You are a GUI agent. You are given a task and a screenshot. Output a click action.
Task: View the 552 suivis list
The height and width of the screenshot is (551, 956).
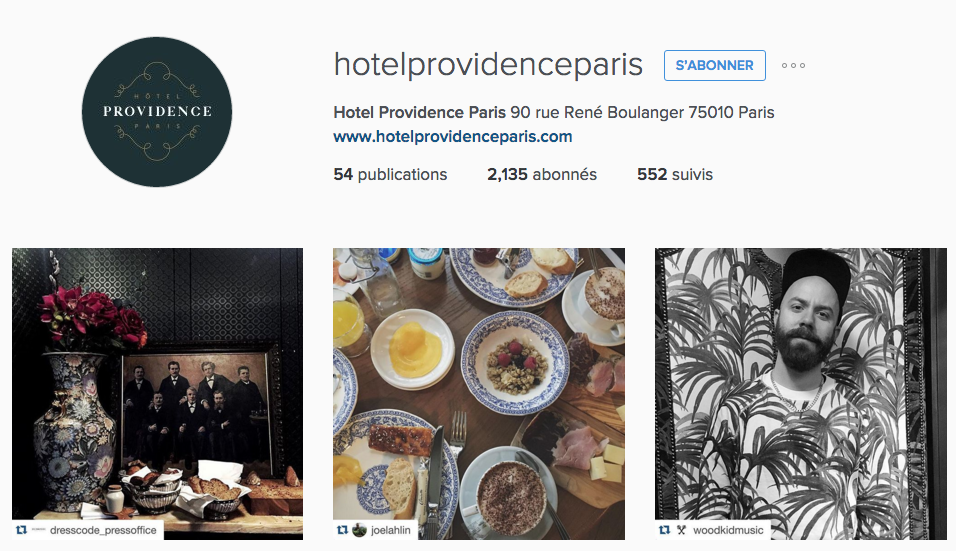click(x=674, y=174)
